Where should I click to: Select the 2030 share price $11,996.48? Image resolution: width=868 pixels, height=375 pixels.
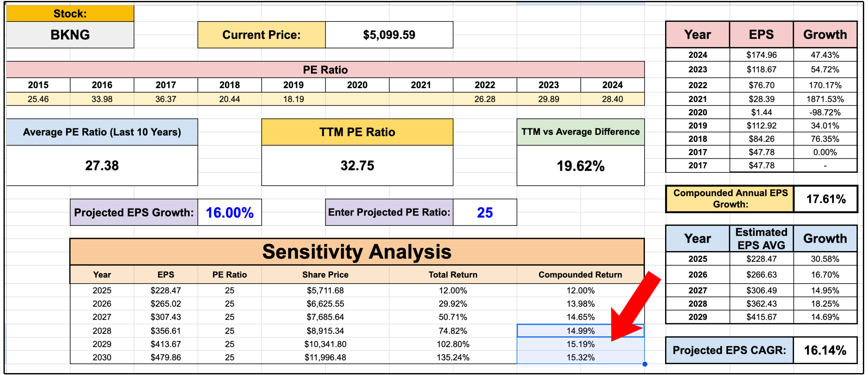[x=325, y=357]
